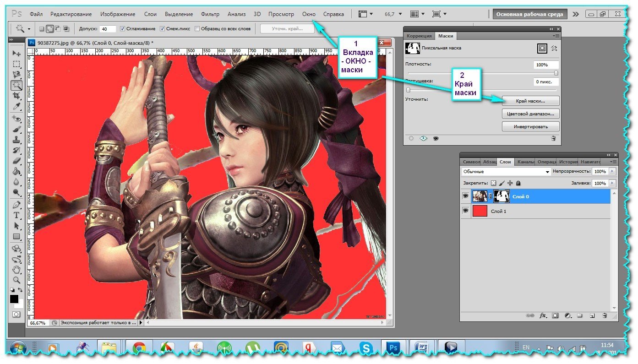Select the Brush tool
The height and width of the screenshot is (364, 638).
(16, 130)
